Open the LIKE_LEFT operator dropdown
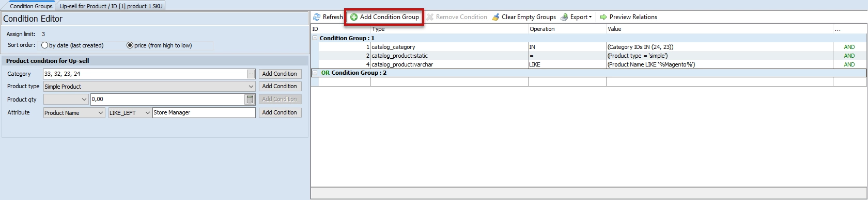The image size is (868, 200). [130, 112]
